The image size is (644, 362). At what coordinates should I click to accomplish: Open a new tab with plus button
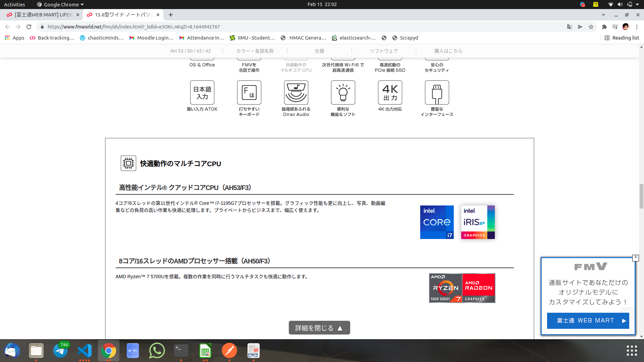[x=171, y=15]
